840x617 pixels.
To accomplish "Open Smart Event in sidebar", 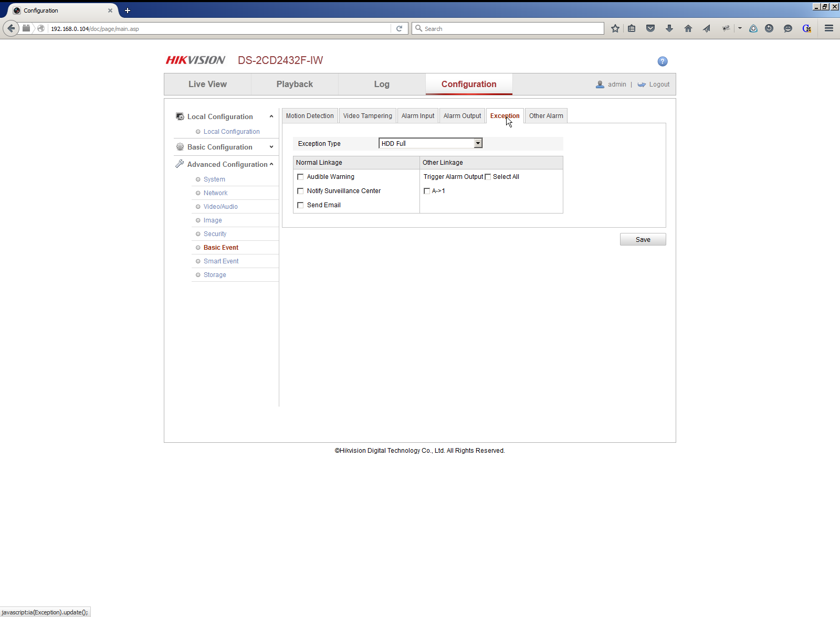I will [x=221, y=261].
